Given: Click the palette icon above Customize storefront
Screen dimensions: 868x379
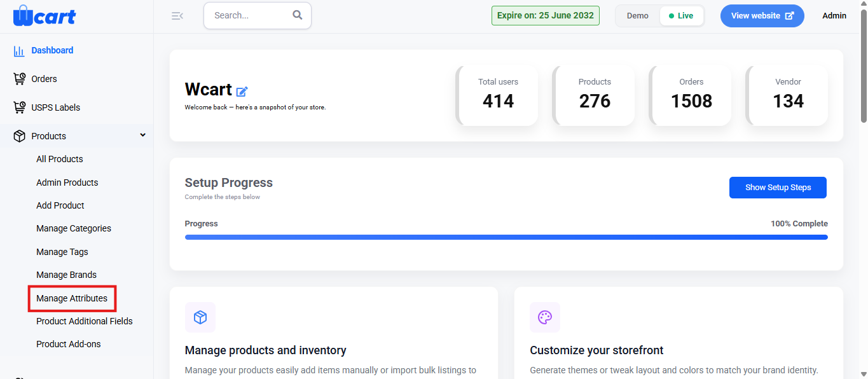Looking at the screenshot, I should [545, 317].
